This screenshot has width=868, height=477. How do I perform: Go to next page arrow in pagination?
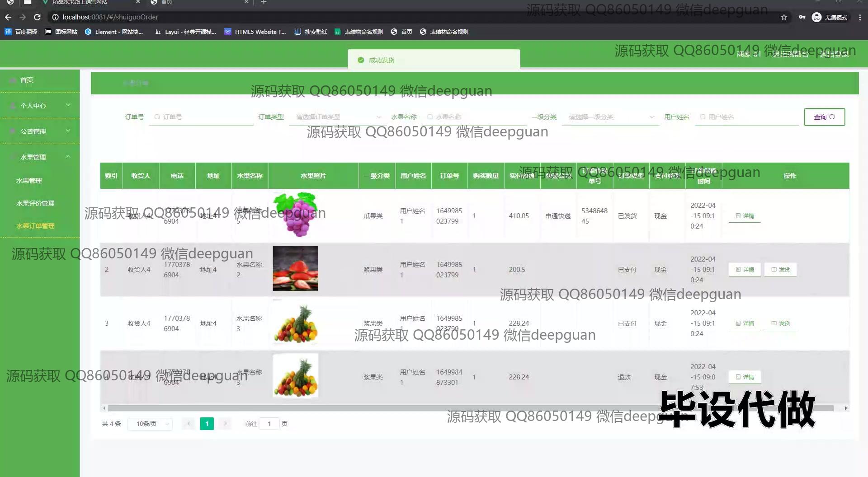pyautogui.click(x=225, y=424)
